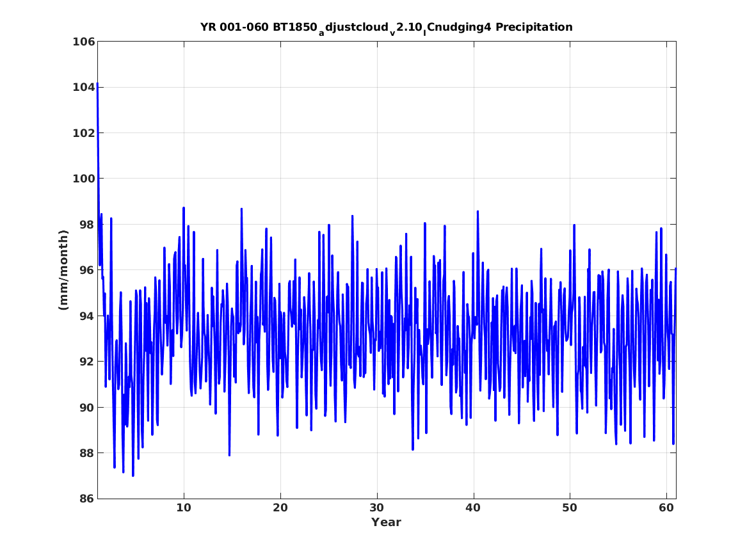747x560 pixels.
Task: Click the plot title text
Action: [x=387, y=28]
